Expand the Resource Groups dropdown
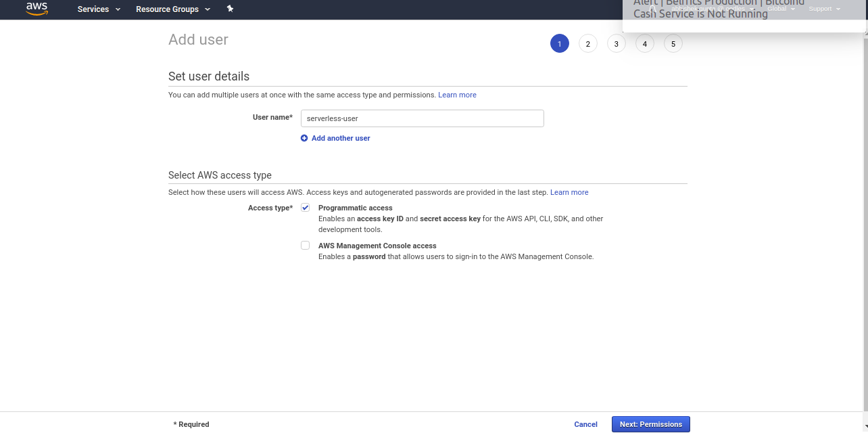Image resolution: width=868 pixels, height=433 pixels. (x=173, y=9)
